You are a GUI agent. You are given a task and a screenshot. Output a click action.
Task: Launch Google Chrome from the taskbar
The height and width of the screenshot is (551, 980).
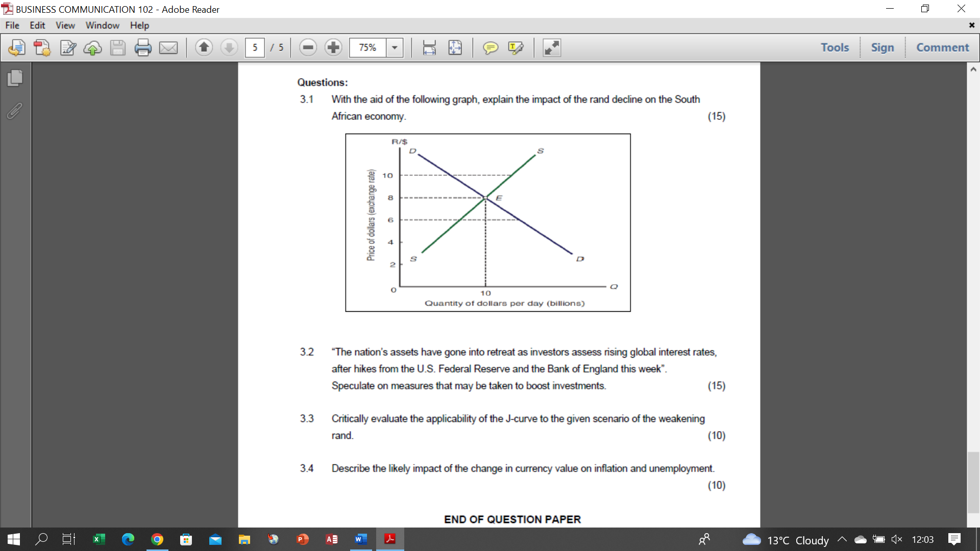pos(157,539)
